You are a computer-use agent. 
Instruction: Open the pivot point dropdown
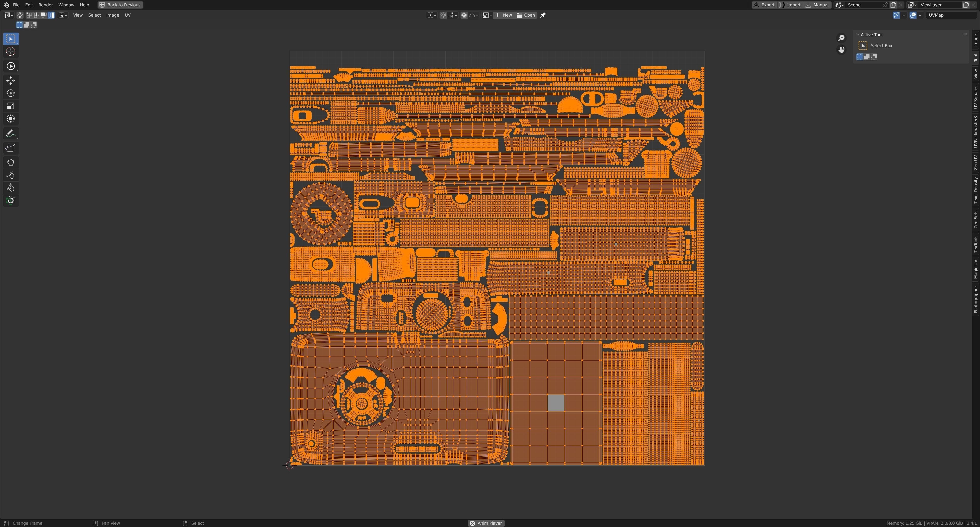431,15
